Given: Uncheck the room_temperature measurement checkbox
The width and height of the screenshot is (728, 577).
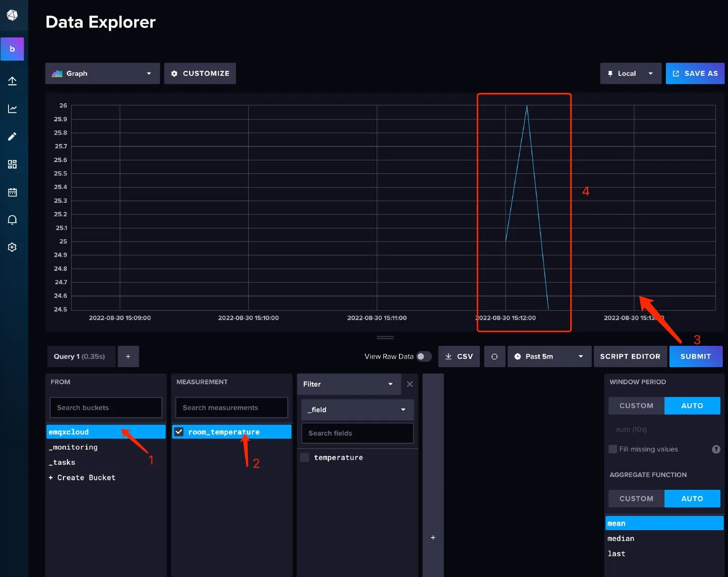Looking at the screenshot, I should coord(179,432).
